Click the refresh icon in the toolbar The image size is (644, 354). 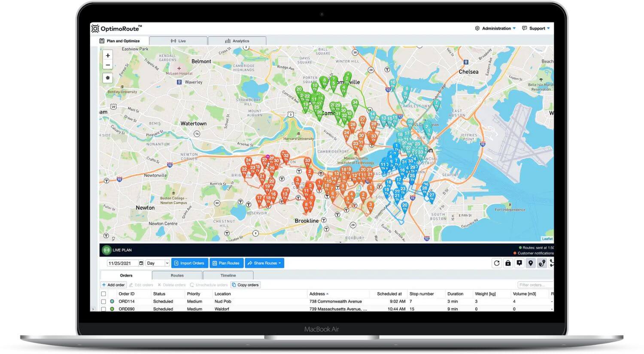(x=497, y=263)
